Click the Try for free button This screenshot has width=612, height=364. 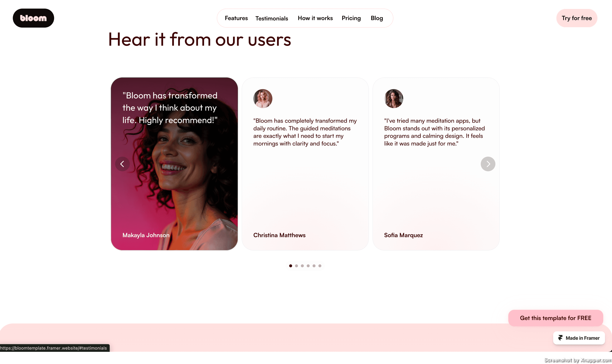coord(577,18)
